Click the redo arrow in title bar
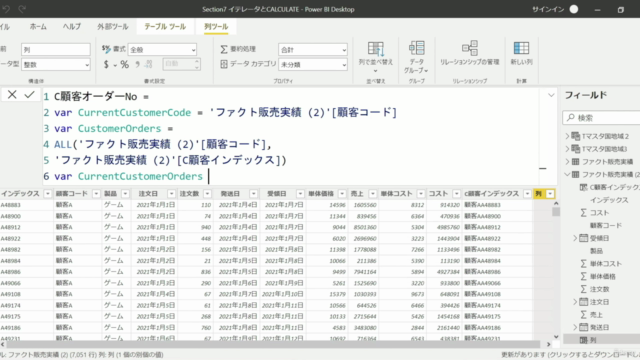Screen dimensions: 640x360 22,9
